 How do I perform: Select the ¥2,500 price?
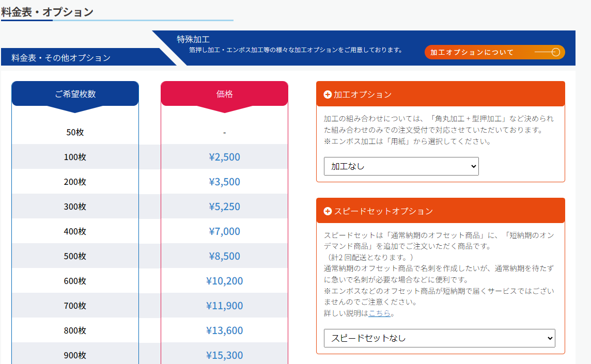click(224, 157)
